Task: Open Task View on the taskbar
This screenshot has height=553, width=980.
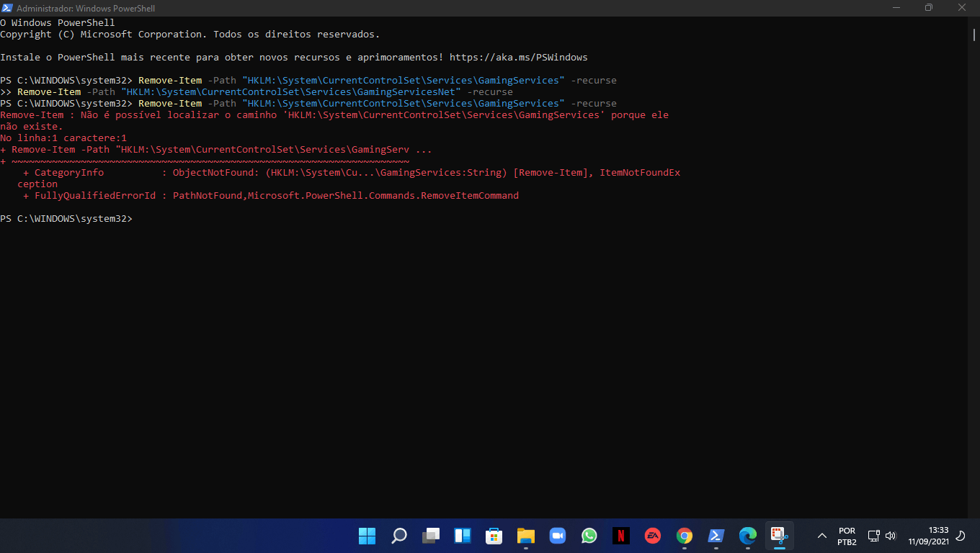Action: [431, 536]
